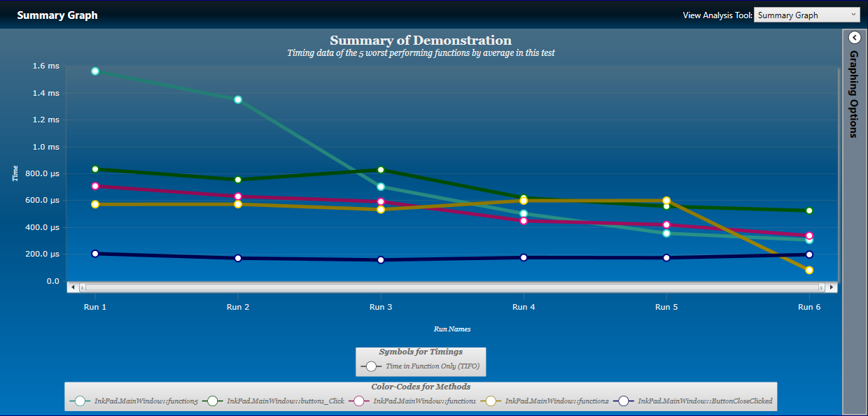The image size is (868, 416).
Task: Click the Time in Function Only (TIFO) legend symbol
Action: 372,366
